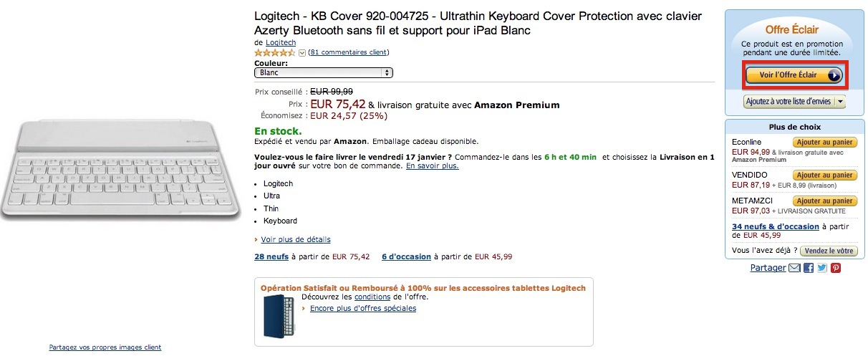Open Voir plus de détails link
Image resolution: width=868 pixels, height=361 pixels.
296,239
